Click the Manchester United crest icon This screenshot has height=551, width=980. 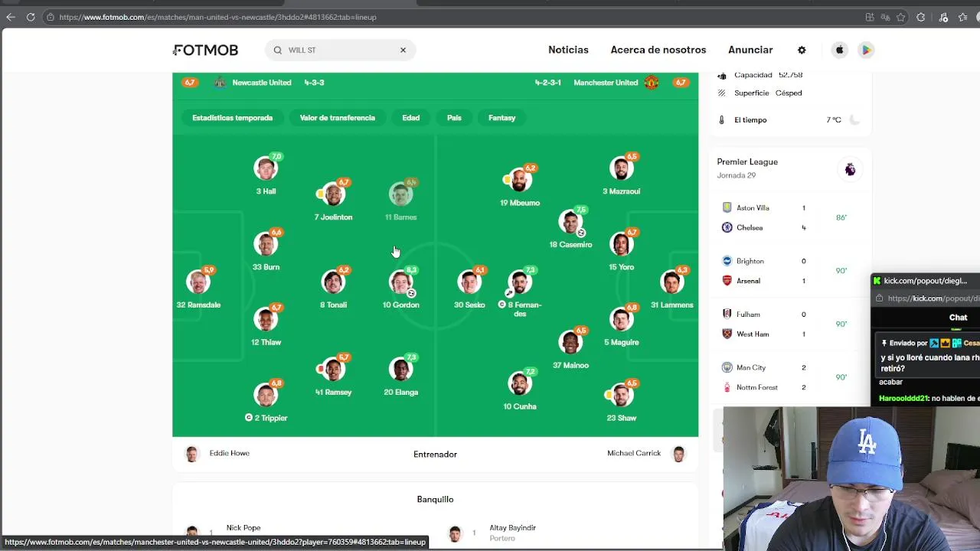pos(652,82)
